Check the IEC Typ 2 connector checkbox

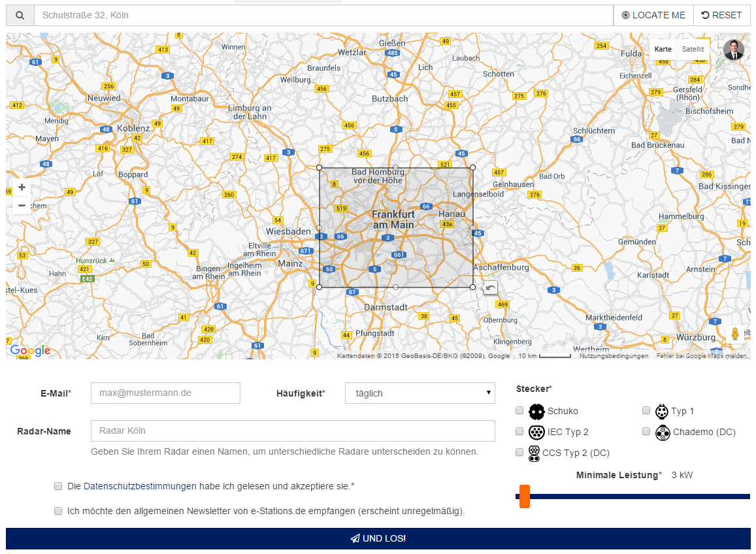(519, 431)
